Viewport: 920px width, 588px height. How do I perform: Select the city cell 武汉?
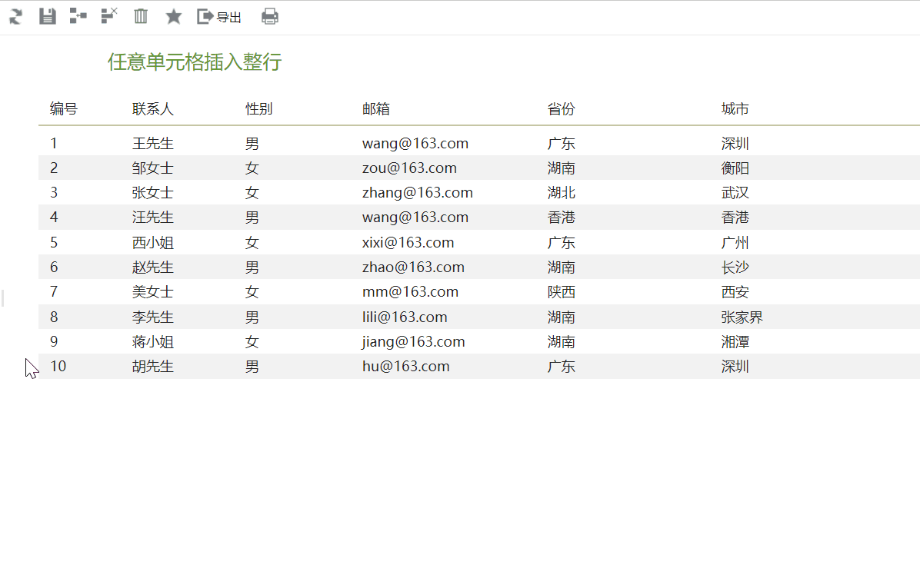click(x=735, y=193)
